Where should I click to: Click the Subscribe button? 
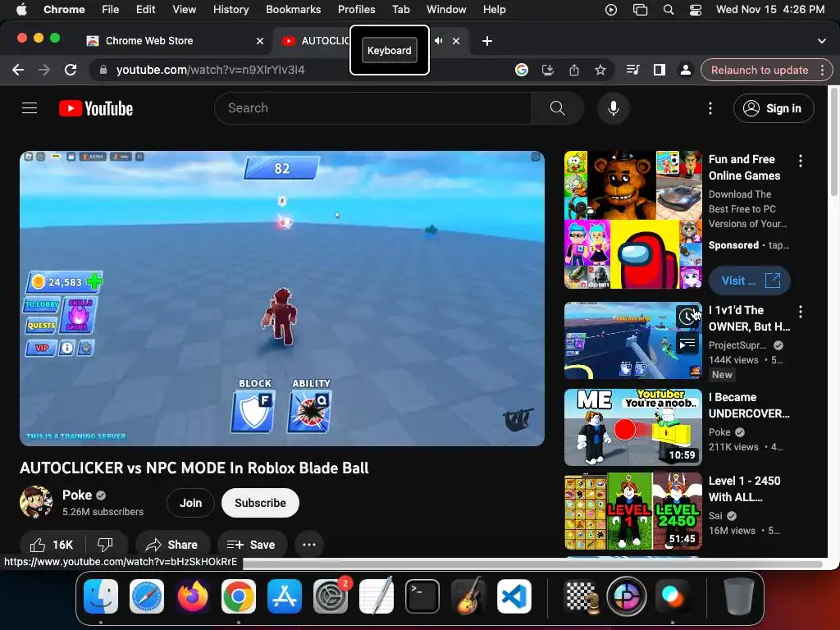tap(260, 503)
